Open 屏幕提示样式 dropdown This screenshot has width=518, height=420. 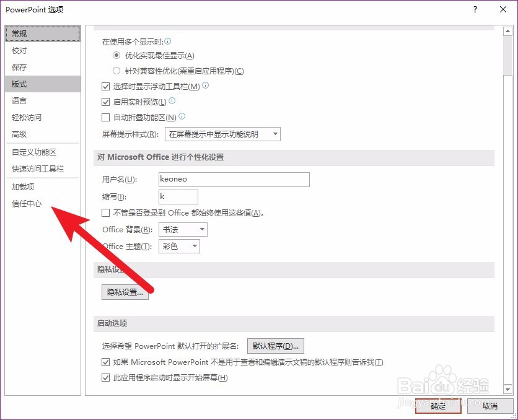coord(222,134)
